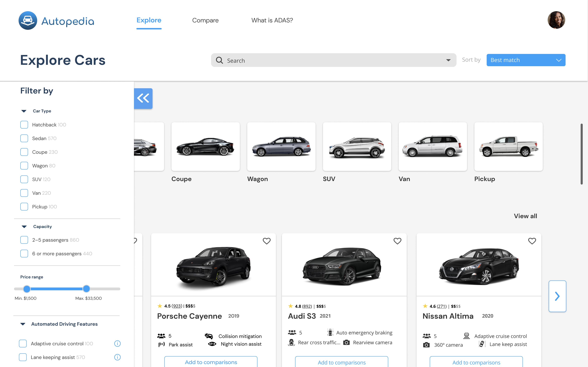Click info icon for Adaptive cruise control
The width and height of the screenshot is (588, 367).
pos(117,344)
